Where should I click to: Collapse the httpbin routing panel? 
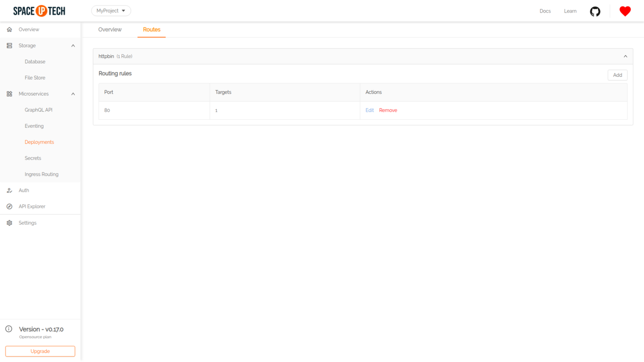tap(625, 56)
